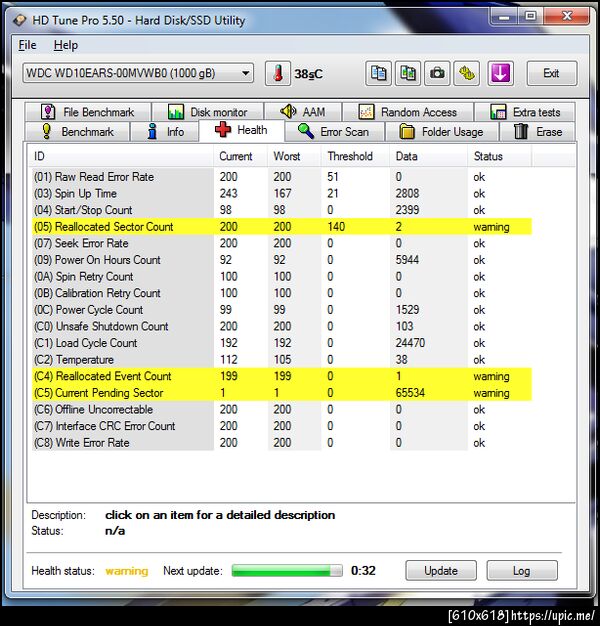Viewport: 600px width, 626px height.
Task: Select the (0B) Calibration Retry Count row
Action: click(x=282, y=293)
